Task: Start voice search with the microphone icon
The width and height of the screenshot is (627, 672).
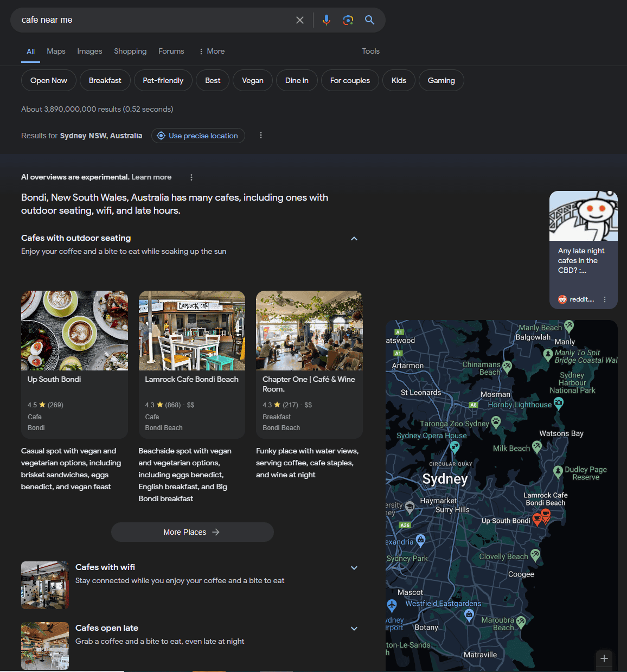Action: (326, 20)
